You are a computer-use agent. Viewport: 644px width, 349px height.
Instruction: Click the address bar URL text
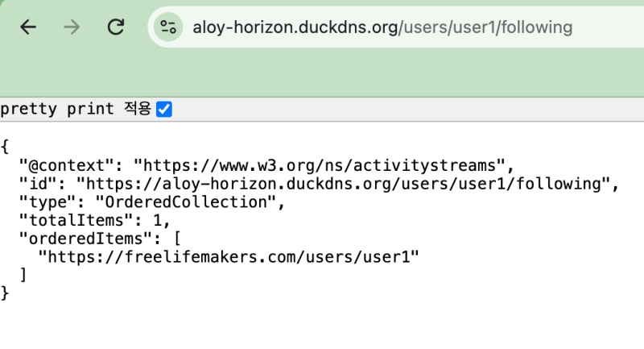382,27
